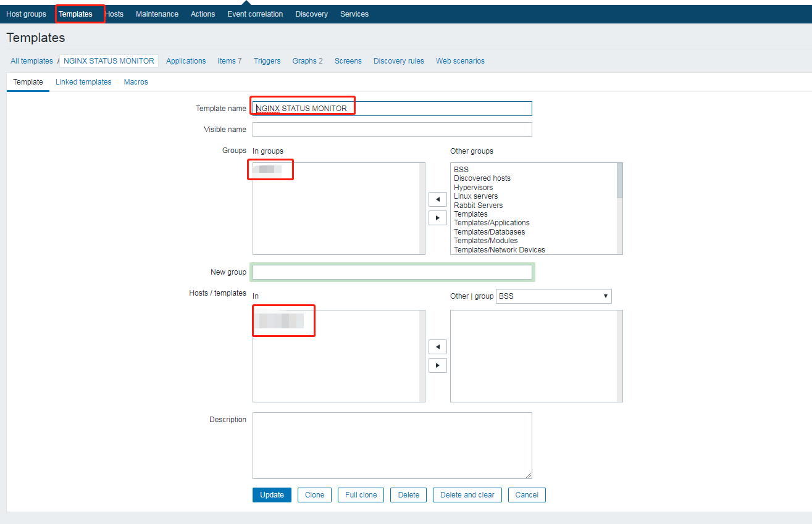
Task: Open Items 7 link
Action: pyautogui.click(x=230, y=61)
